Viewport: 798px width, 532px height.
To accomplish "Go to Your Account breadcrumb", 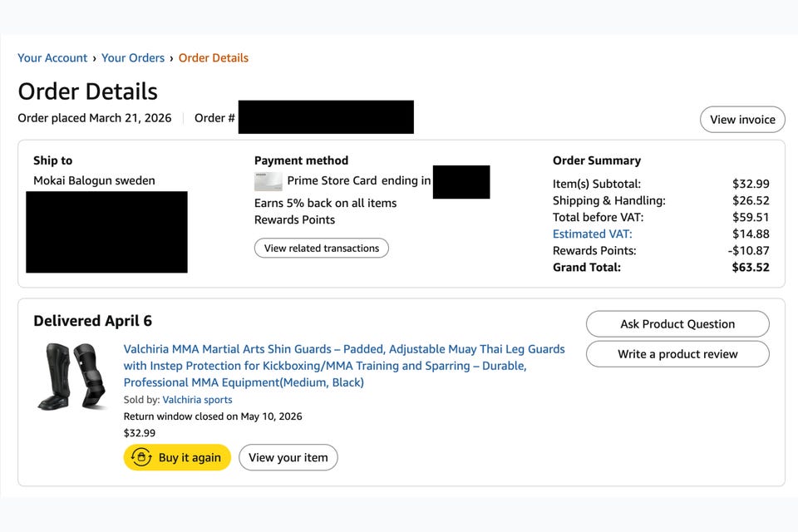I will (x=52, y=58).
